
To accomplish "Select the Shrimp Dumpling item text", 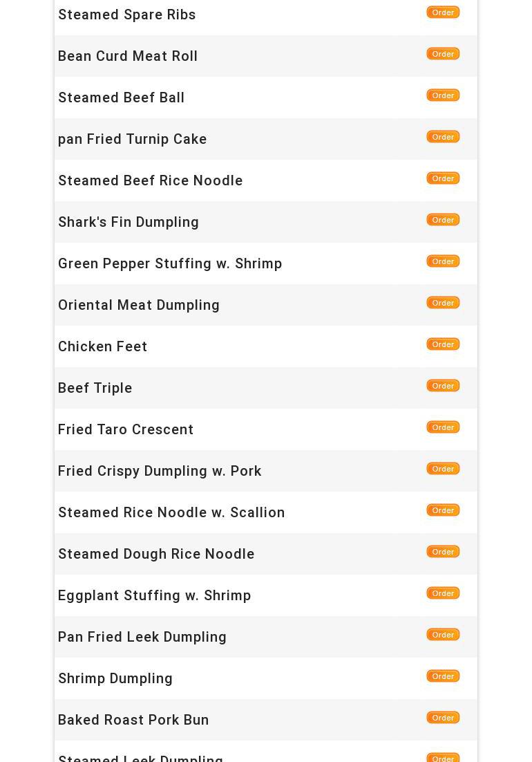I will pyautogui.click(x=115, y=678).
